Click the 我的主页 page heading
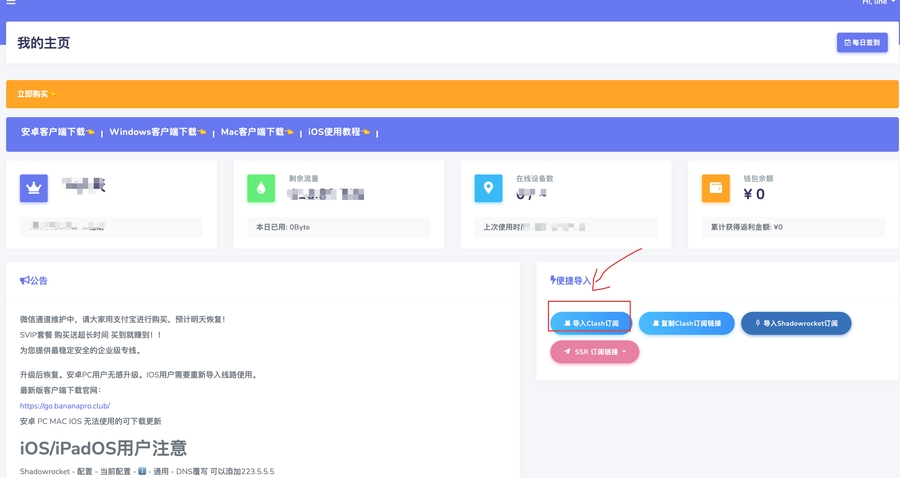Image resolution: width=900 pixels, height=478 pixels. tap(44, 43)
